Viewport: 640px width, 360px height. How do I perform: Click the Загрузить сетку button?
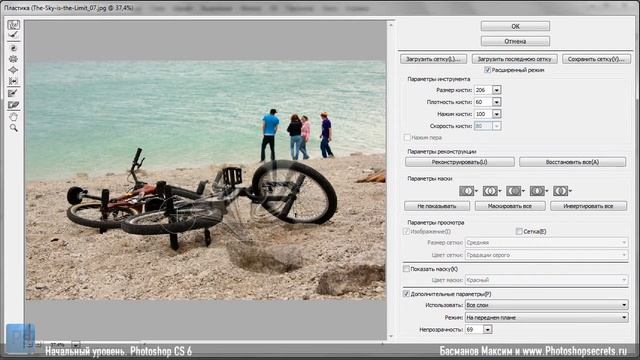click(x=433, y=59)
